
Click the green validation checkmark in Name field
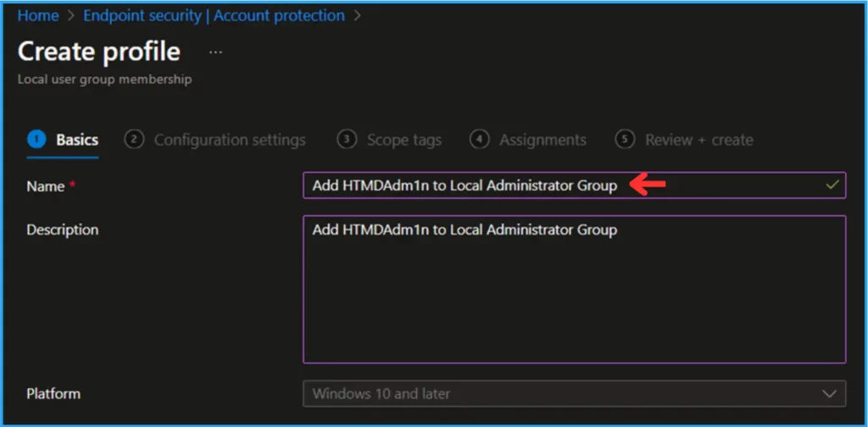click(x=832, y=186)
